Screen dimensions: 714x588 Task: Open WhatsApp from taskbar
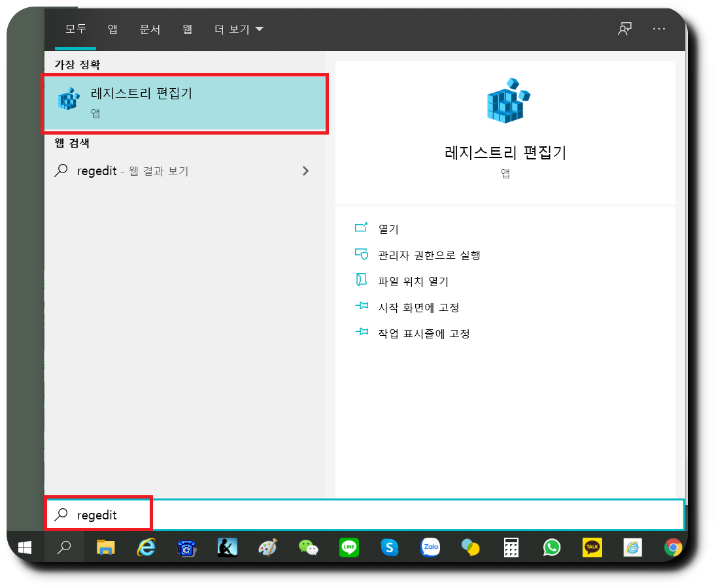pyautogui.click(x=551, y=547)
